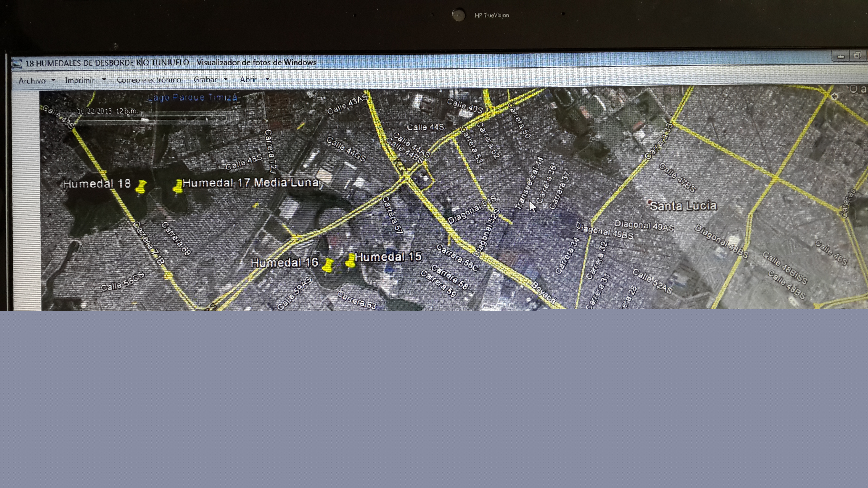Click the Humedal 17 Media Luna pushpin
Screen dimensions: 868x488
[178, 186]
